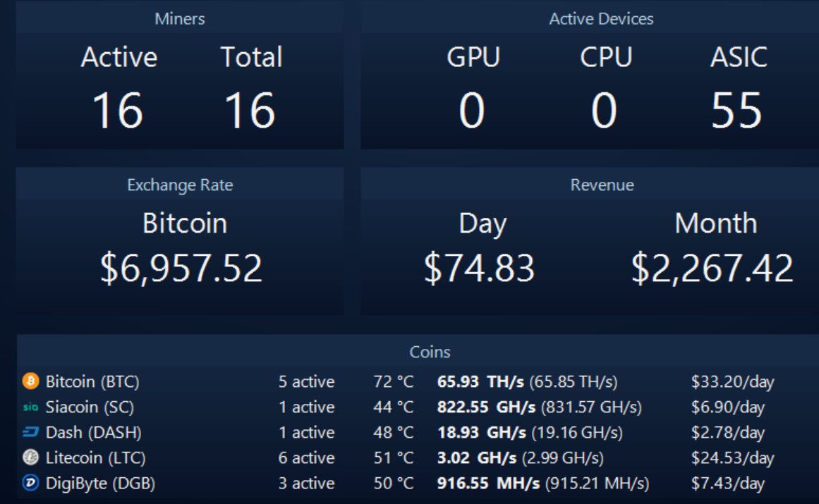Click the Dash logo icon
Image resolution: width=819 pixels, height=504 pixels.
(31, 432)
